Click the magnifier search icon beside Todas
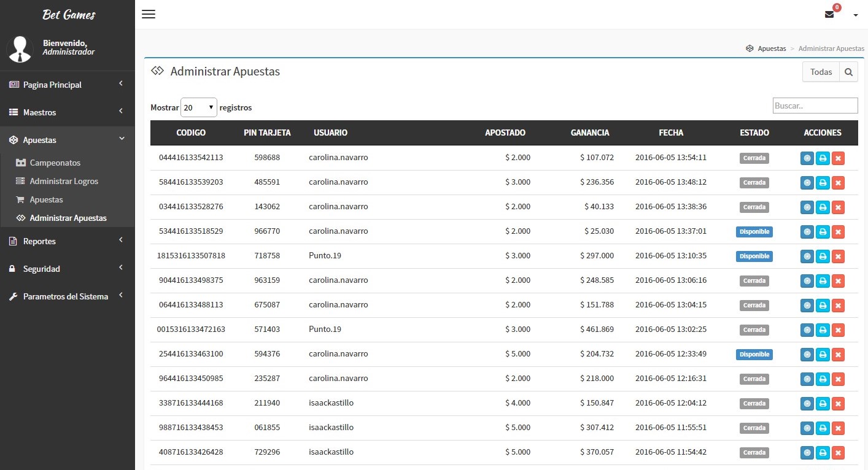The image size is (868, 470). click(848, 72)
